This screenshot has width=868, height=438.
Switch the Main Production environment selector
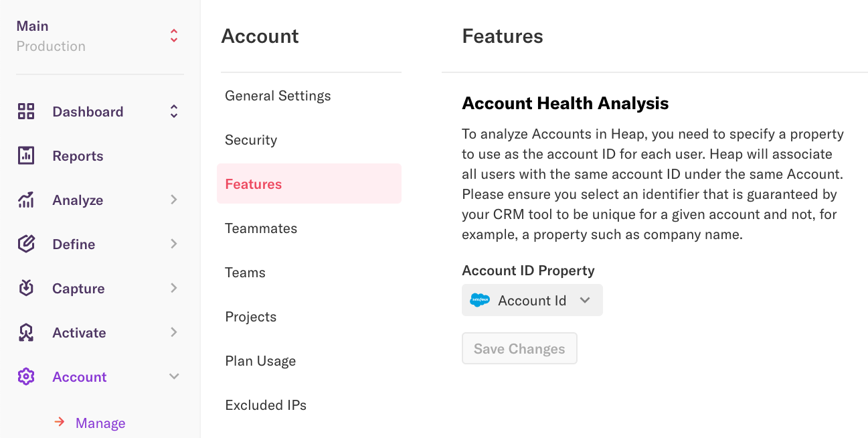173,35
